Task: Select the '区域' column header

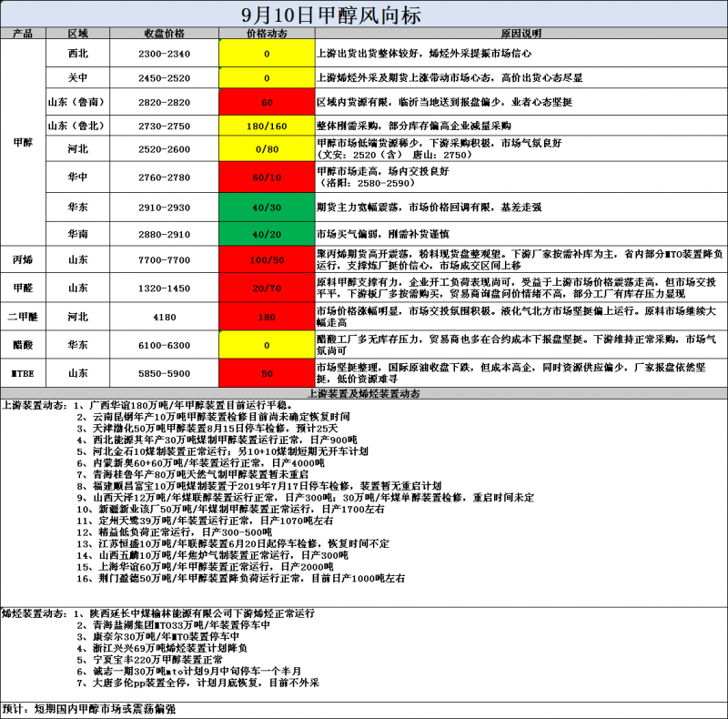Action: (77, 34)
